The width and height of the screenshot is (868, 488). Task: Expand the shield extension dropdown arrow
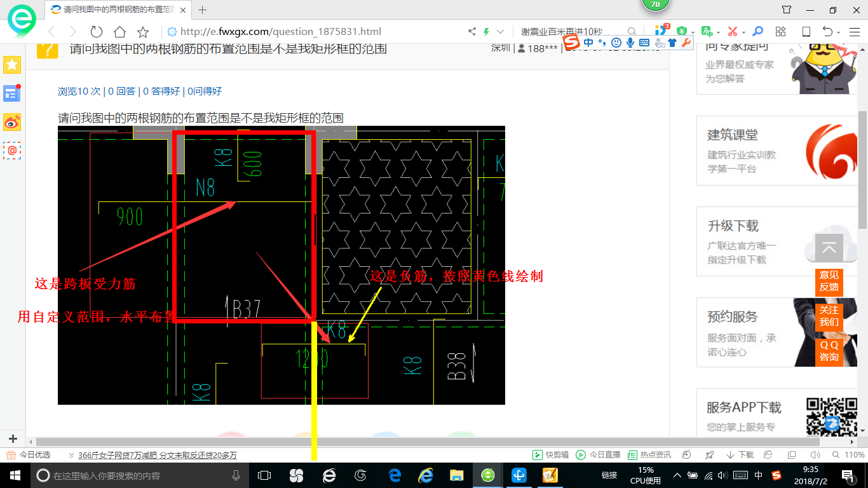tap(691, 32)
